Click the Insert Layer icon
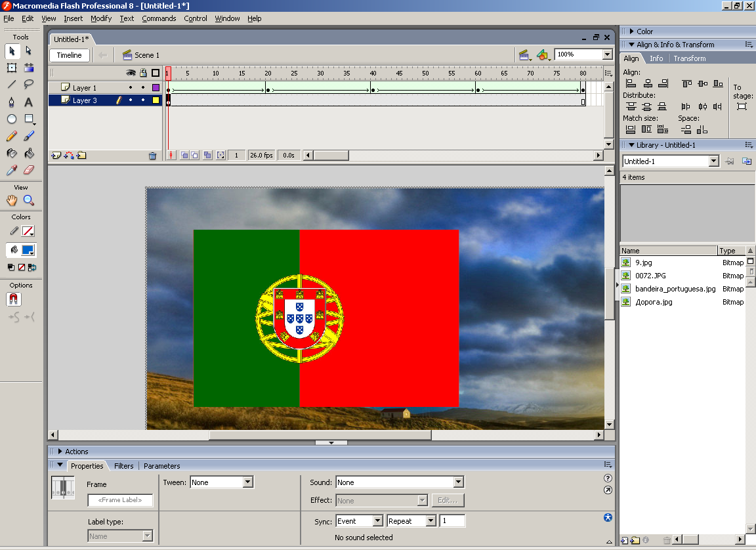756x550 pixels. coord(56,155)
